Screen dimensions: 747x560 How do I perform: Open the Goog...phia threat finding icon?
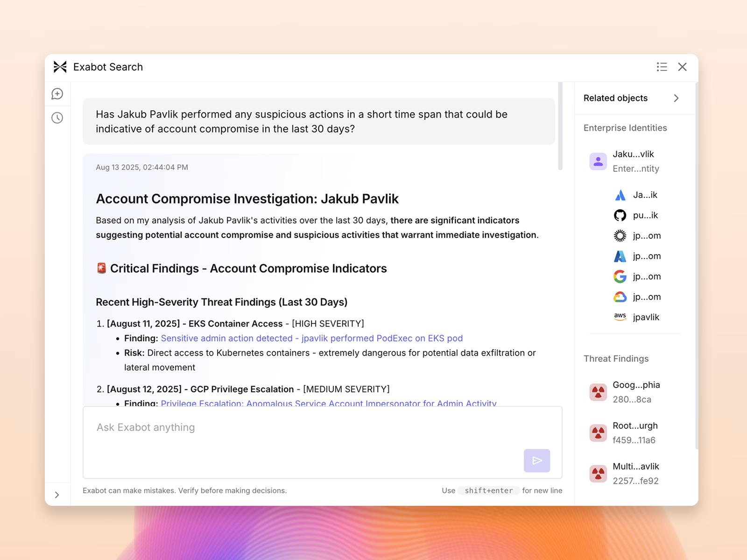[x=598, y=392]
